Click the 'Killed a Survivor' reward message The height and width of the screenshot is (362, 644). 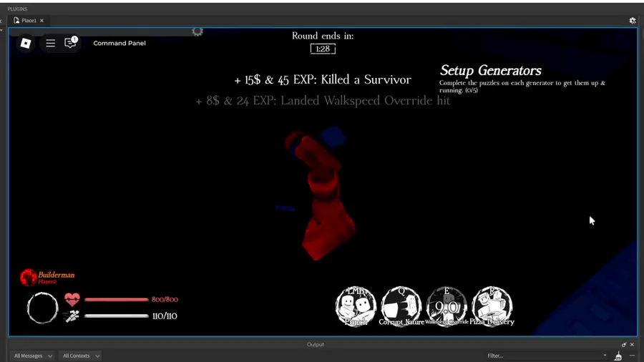pos(323,79)
